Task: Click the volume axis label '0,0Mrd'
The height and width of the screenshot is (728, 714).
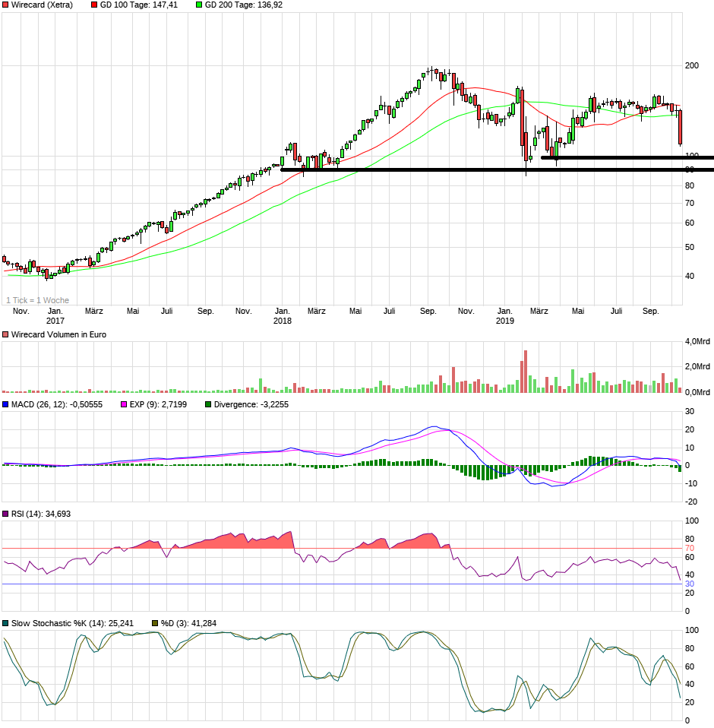Action: pos(697,392)
